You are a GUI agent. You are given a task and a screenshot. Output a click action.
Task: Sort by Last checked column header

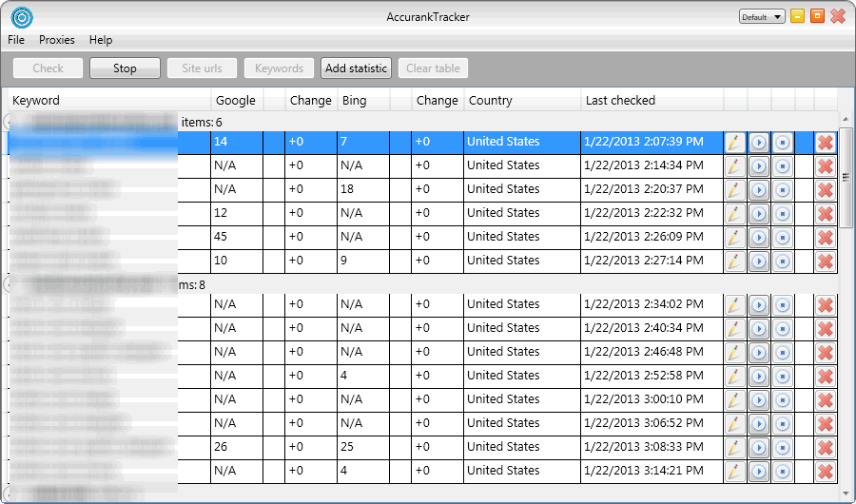[652, 101]
